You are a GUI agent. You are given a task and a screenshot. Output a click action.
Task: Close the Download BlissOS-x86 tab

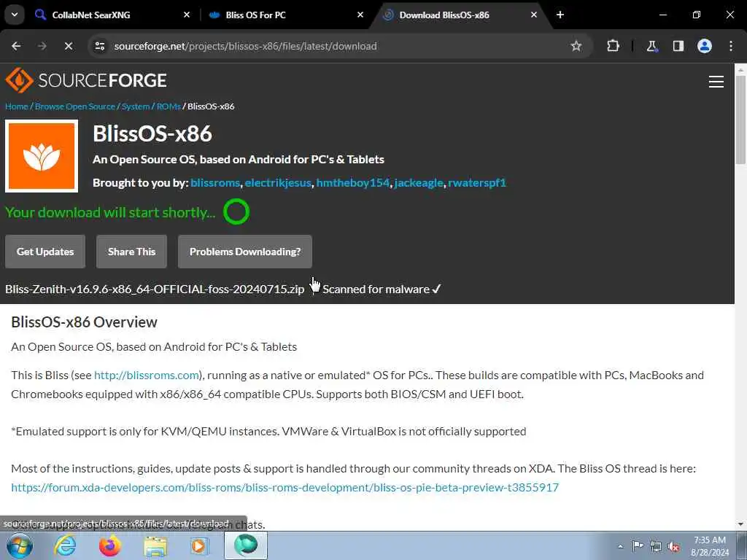533,15
